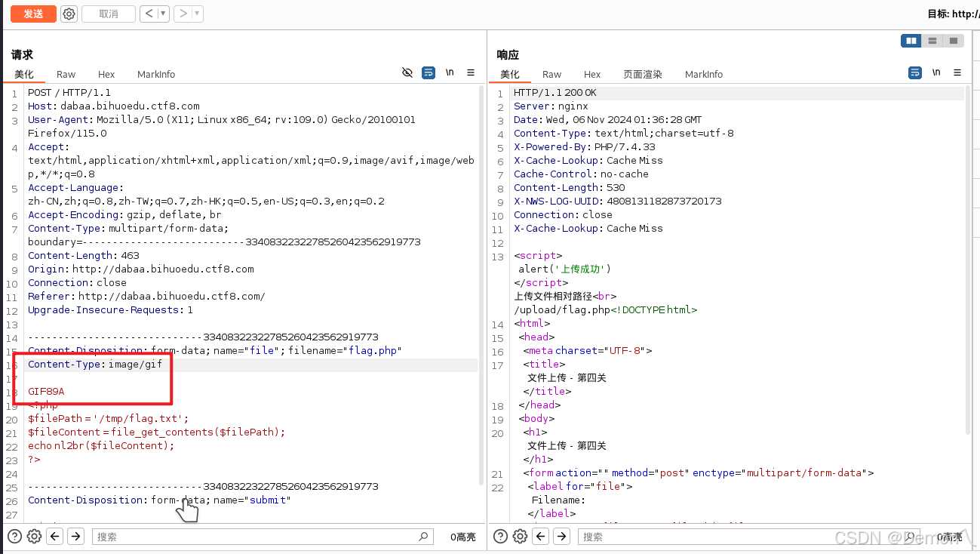
Task: Click the 'echo nl2br($fileContent);' line
Action: (x=101, y=446)
